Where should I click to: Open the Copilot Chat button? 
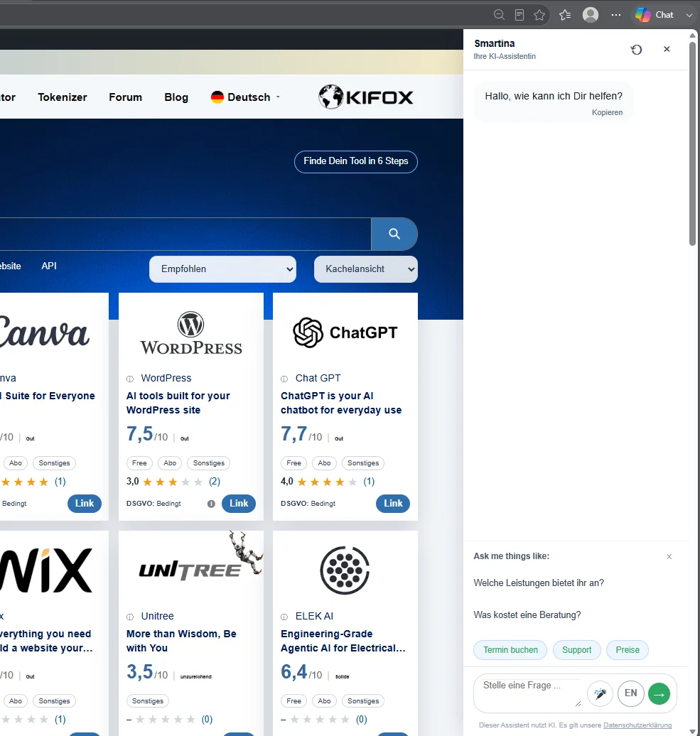tap(655, 15)
